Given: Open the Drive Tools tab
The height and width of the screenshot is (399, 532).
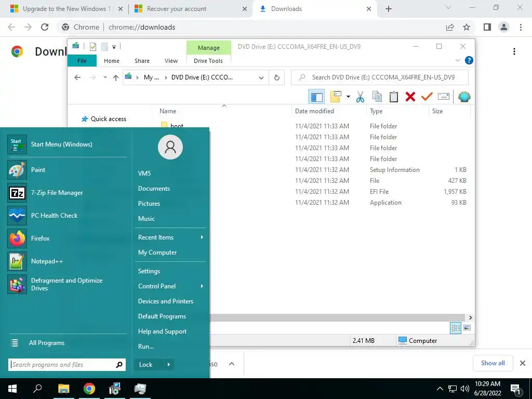Looking at the screenshot, I should coord(208,61).
